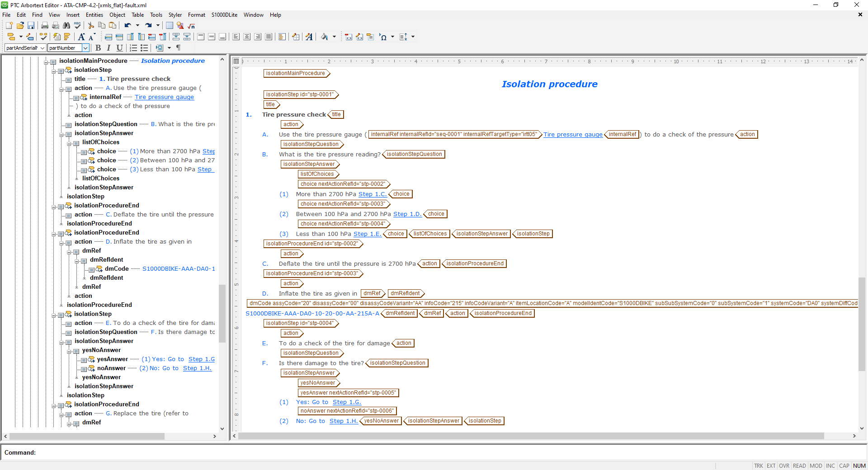Open Find with the binoculars icon
Image resolution: width=868 pixels, height=470 pixels.
[x=66, y=25]
